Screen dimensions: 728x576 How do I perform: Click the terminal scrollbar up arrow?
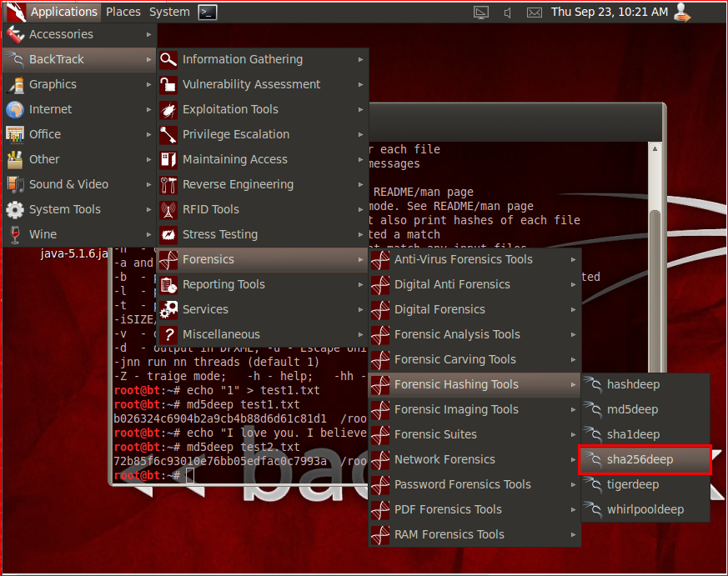(x=655, y=149)
